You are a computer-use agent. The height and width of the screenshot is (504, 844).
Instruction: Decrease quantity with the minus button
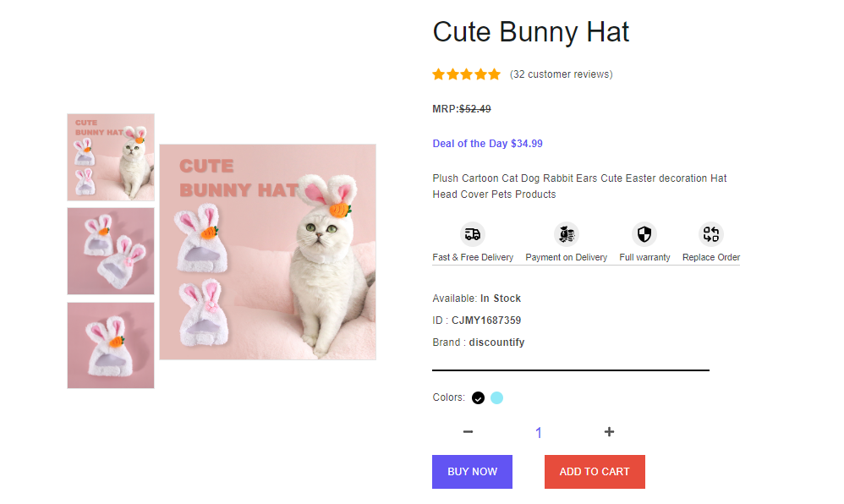(x=468, y=432)
